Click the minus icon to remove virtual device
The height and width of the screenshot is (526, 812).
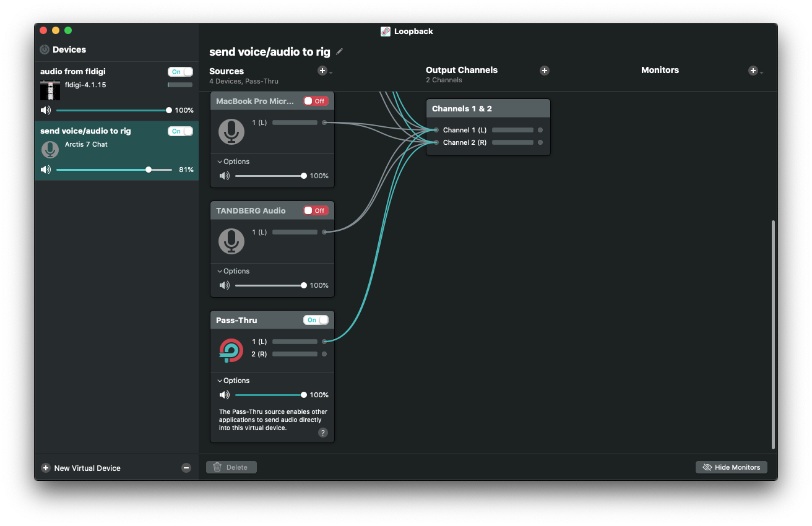pos(186,468)
